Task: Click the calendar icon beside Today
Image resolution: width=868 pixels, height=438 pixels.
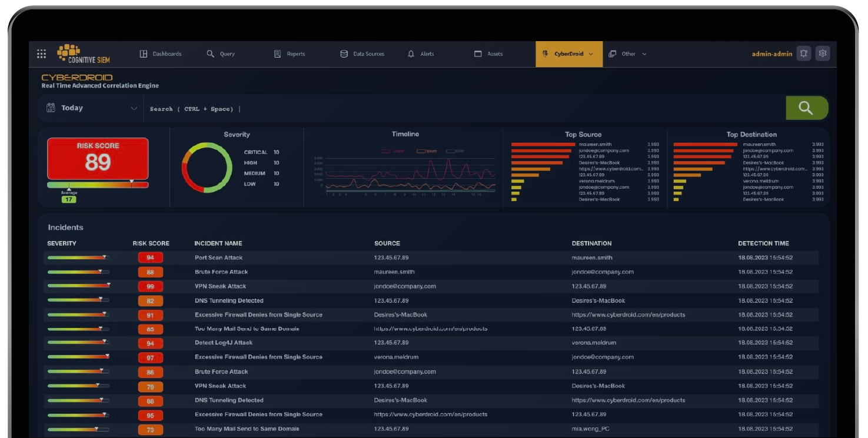Action: [x=51, y=108]
